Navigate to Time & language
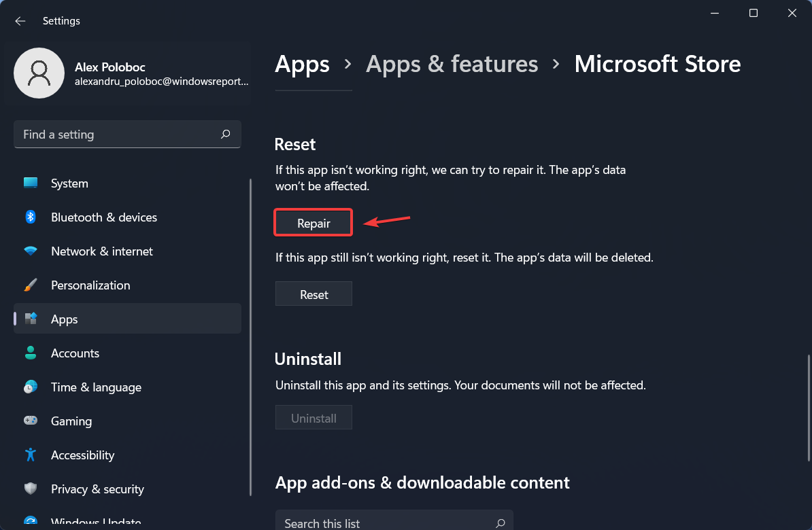Screen dimensions: 812x530 click(x=127, y=387)
